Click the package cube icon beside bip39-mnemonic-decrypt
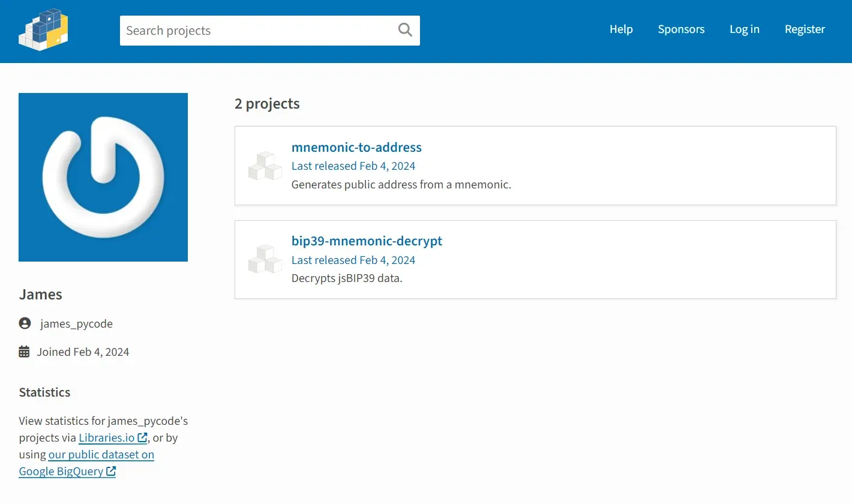This screenshot has width=852, height=504. pos(265,259)
